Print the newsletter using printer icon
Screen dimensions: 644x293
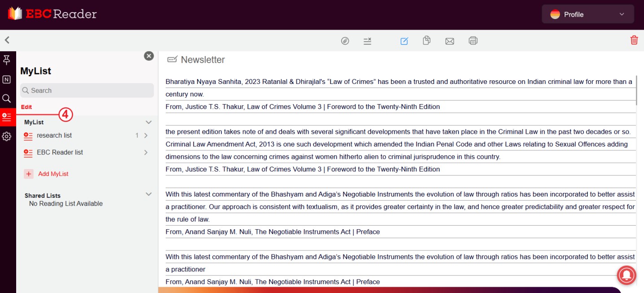pos(473,41)
